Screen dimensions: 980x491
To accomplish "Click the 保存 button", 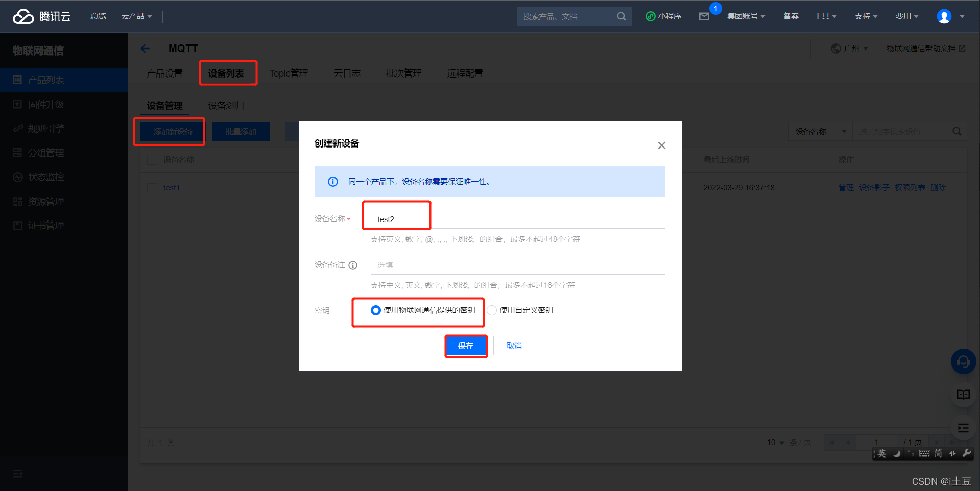I will click(466, 346).
